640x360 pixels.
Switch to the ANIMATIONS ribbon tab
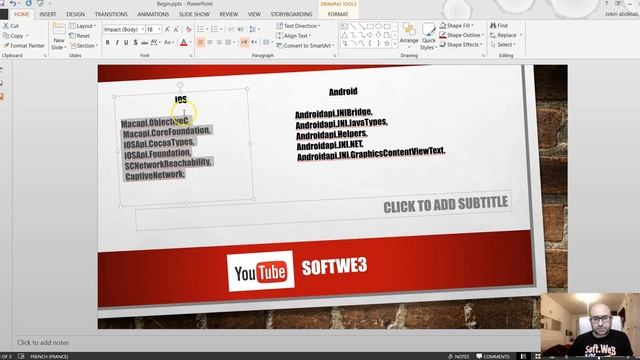pos(153,14)
